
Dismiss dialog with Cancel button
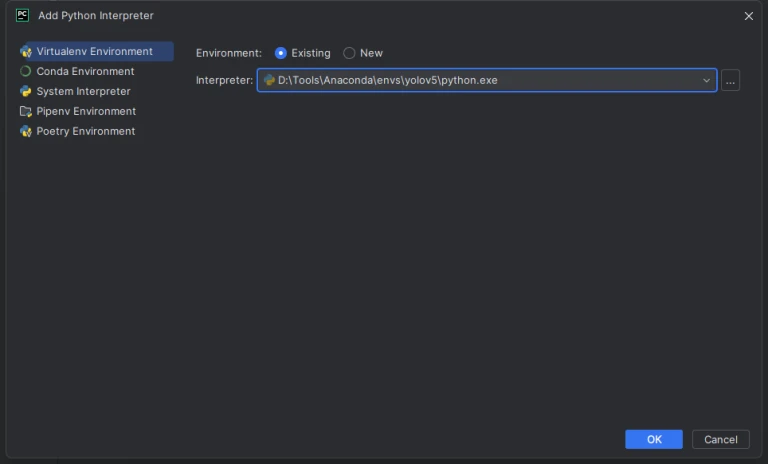pyautogui.click(x=720, y=440)
